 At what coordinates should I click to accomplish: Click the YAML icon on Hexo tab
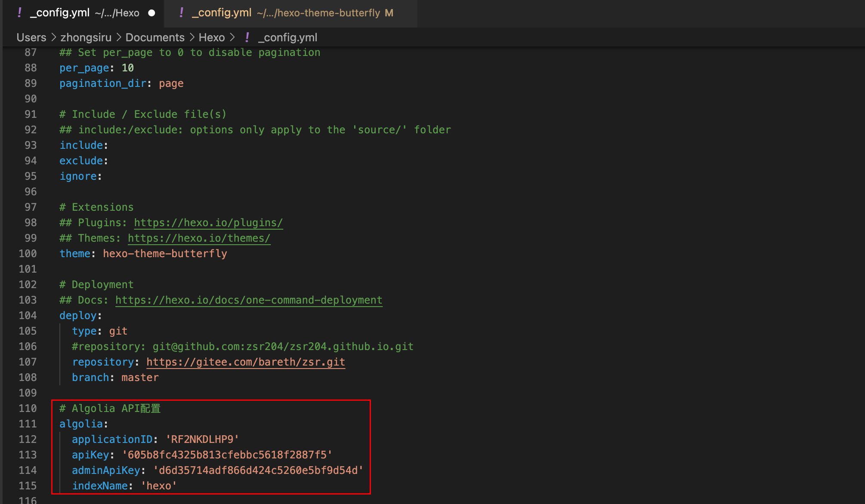point(19,13)
